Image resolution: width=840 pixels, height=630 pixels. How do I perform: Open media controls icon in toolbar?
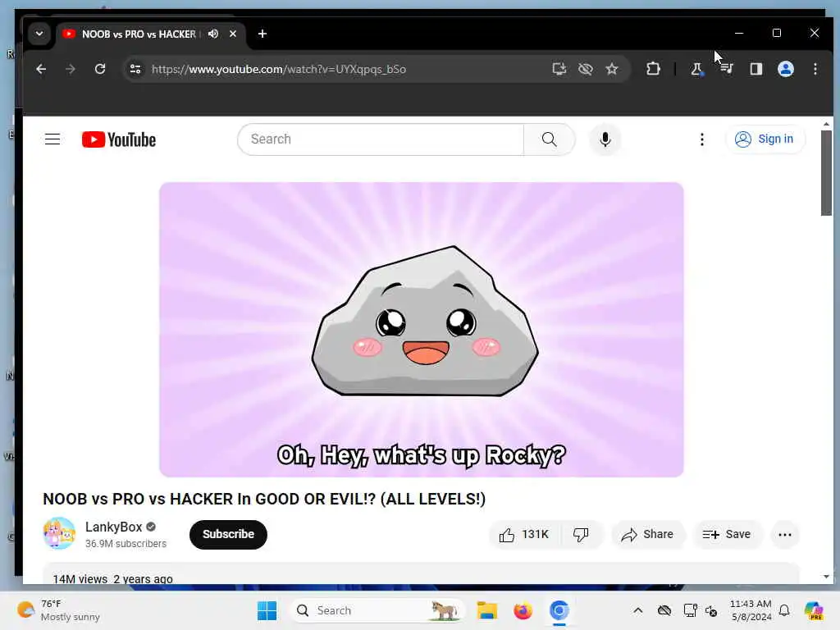coord(727,69)
